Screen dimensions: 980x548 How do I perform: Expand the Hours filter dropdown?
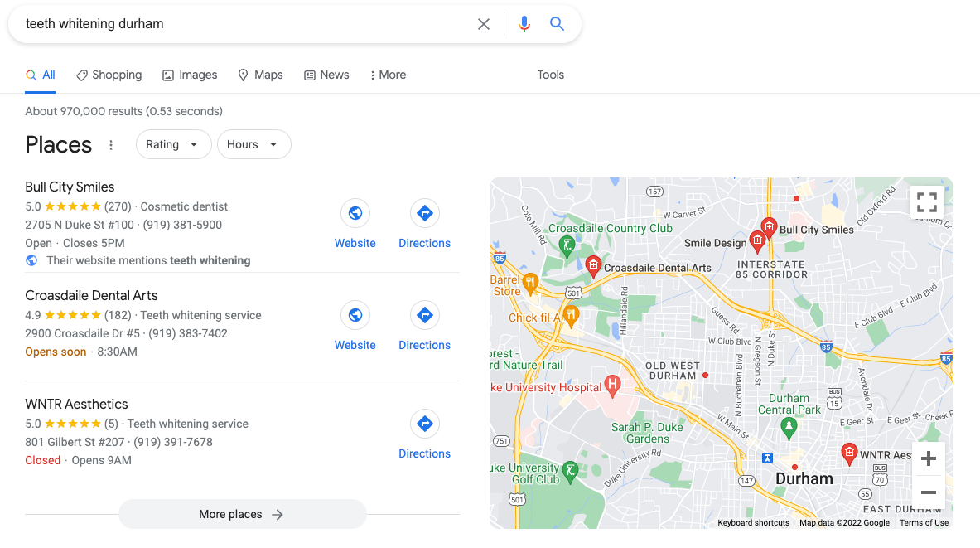(x=253, y=144)
